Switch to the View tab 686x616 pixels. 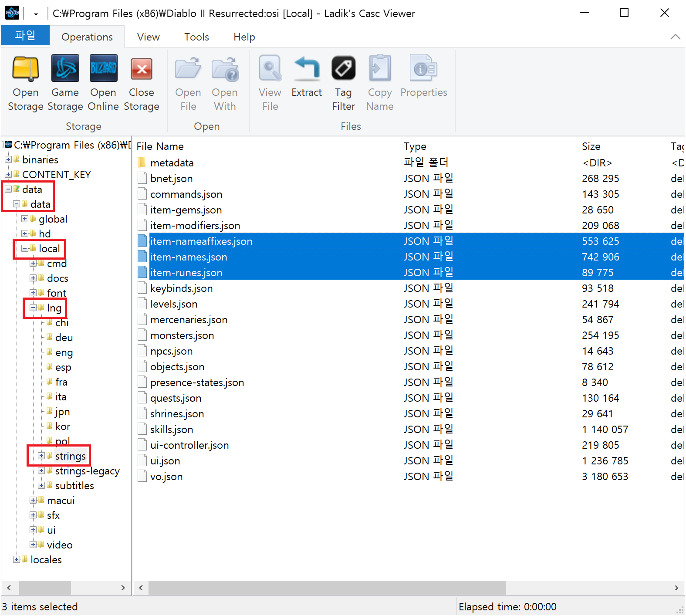point(149,37)
